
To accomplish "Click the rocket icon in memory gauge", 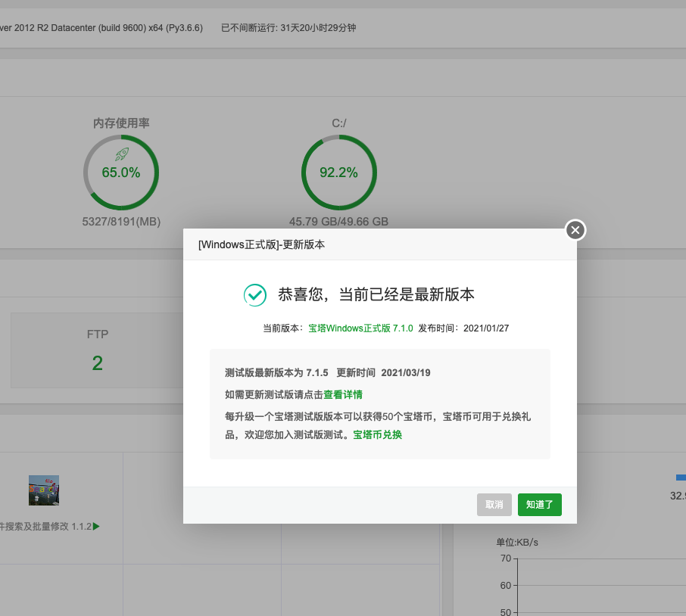I will pyautogui.click(x=122, y=154).
